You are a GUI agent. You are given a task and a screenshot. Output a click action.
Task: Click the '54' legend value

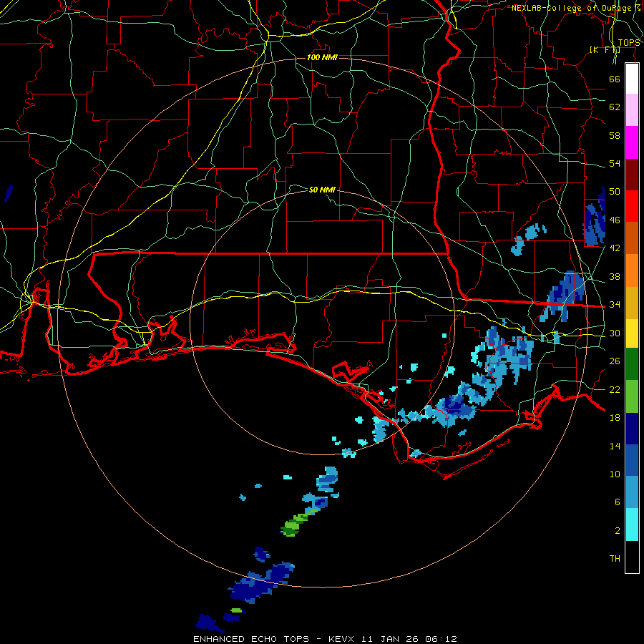[615, 163]
